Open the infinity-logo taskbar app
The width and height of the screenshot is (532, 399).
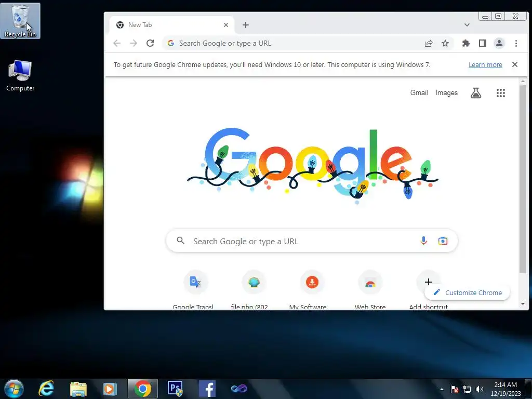(239, 388)
